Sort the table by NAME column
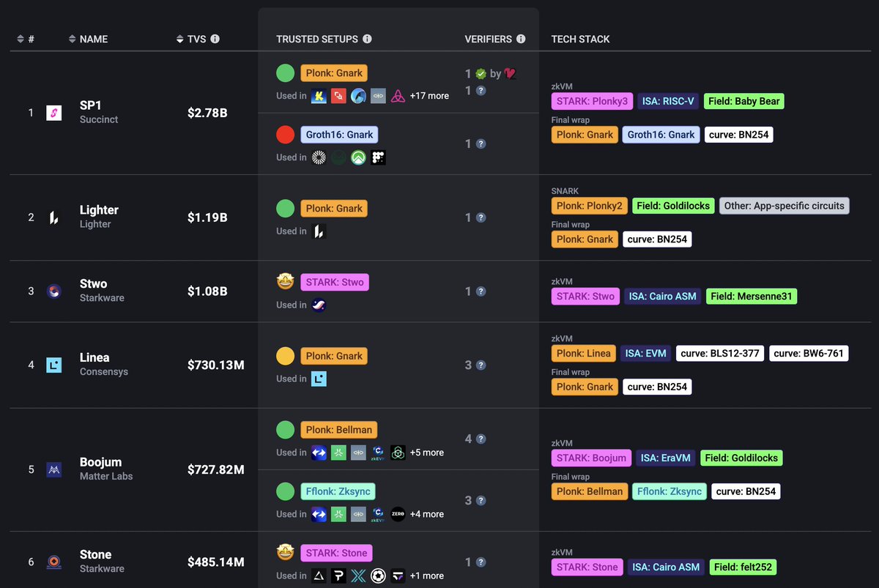This screenshot has height=588, width=879. [x=87, y=39]
